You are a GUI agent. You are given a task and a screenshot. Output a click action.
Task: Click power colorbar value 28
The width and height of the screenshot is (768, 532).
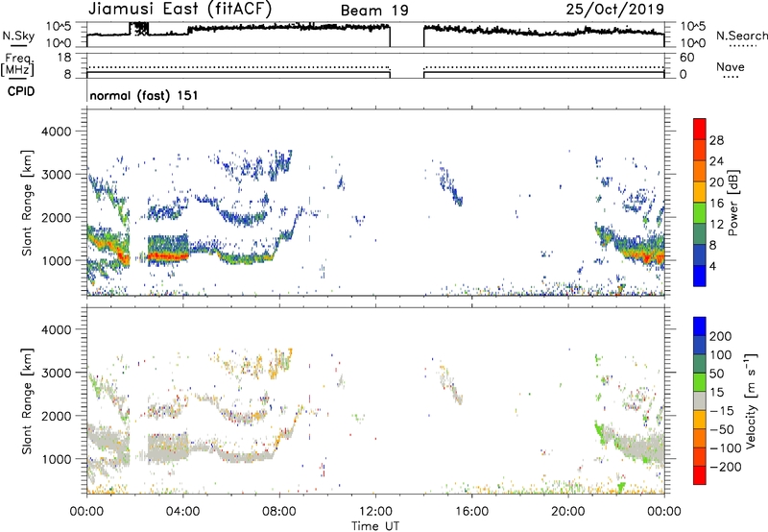pos(716,140)
